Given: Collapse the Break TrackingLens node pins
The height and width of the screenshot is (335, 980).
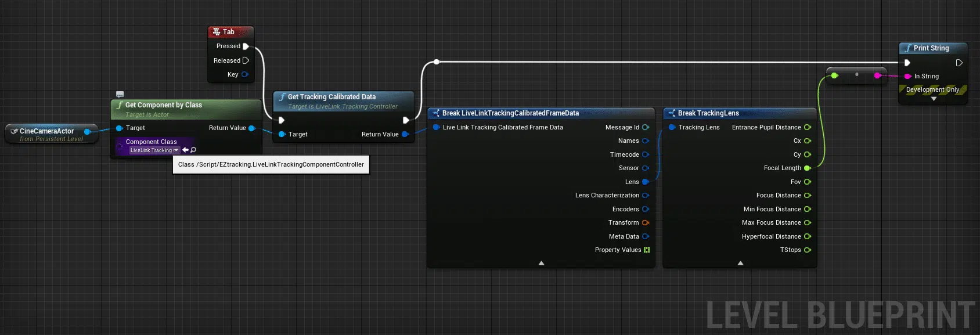Looking at the screenshot, I should coord(740,263).
